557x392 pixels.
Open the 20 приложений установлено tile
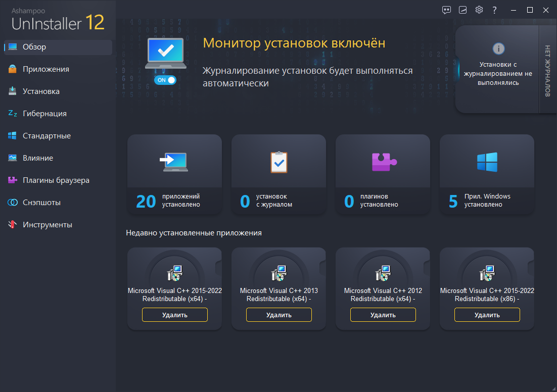(174, 174)
